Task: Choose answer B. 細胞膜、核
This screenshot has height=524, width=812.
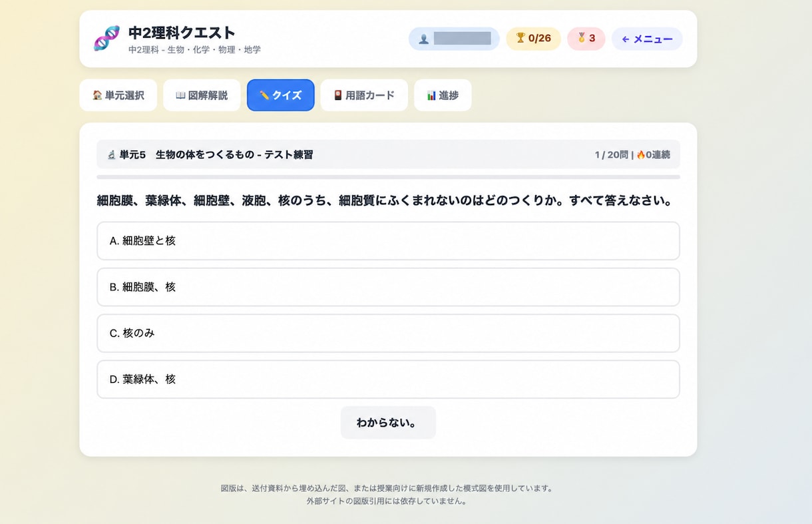Action: (388, 287)
